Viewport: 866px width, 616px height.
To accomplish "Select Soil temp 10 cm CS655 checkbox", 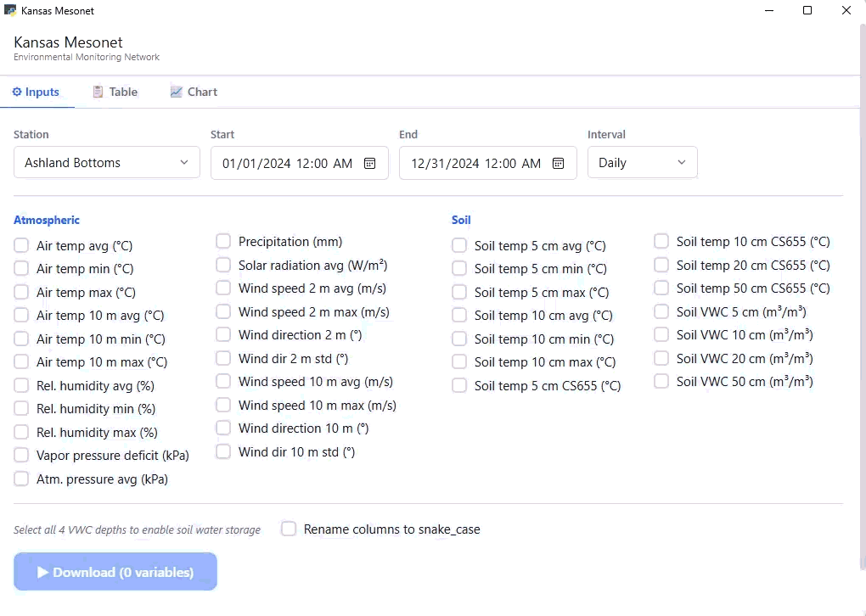I will (661, 241).
